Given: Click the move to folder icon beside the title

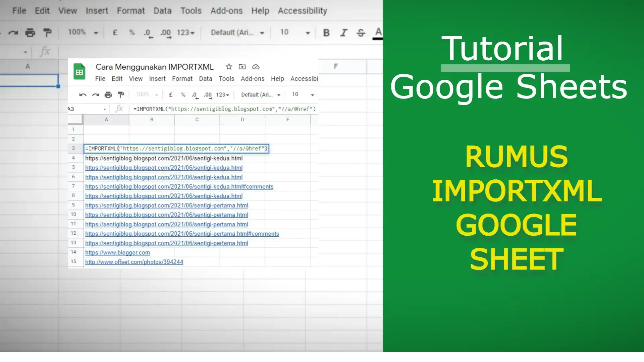Looking at the screenshot, I should coord(242,67).
